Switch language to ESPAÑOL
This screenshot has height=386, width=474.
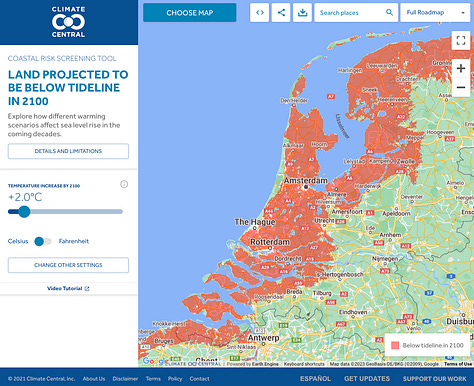click(315, 379)
